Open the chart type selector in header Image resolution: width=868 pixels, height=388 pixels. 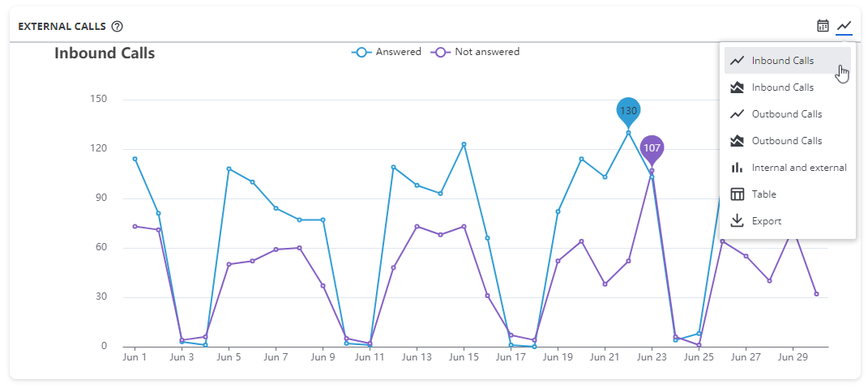point(844,26)
